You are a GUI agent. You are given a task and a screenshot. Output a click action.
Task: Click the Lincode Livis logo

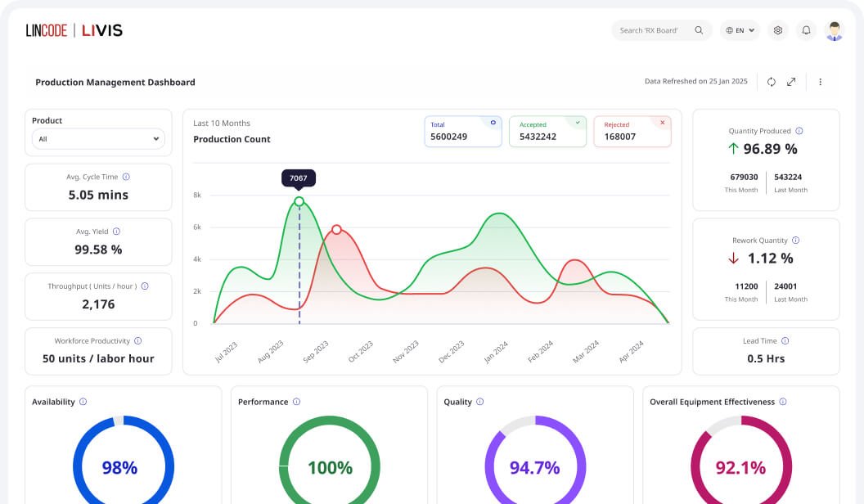(x=74, y=30)
